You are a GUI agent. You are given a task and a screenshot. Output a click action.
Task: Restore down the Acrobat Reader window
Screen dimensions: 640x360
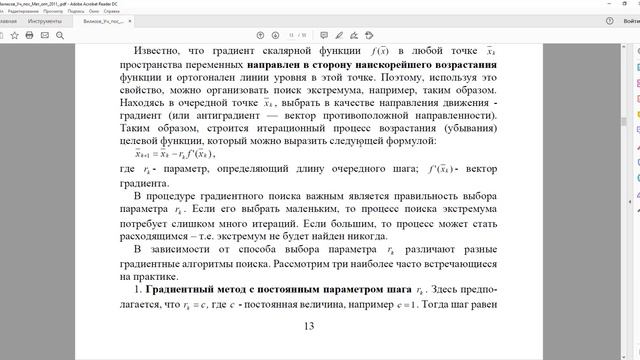coord(624,3)
